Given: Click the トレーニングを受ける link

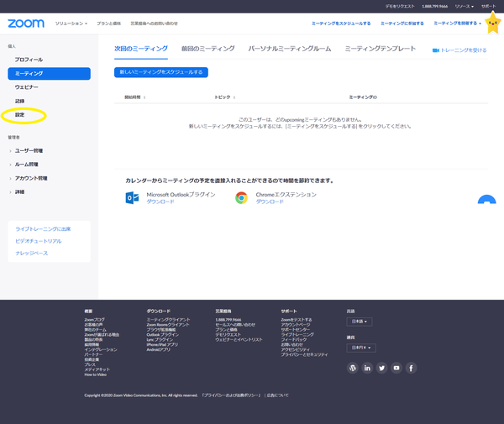Looking at the screenshot, I should [463, 50].
